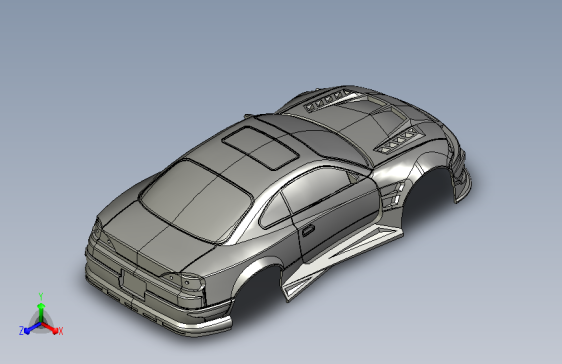Click the blue Z axis arrow of the triad

coord(33,328)
